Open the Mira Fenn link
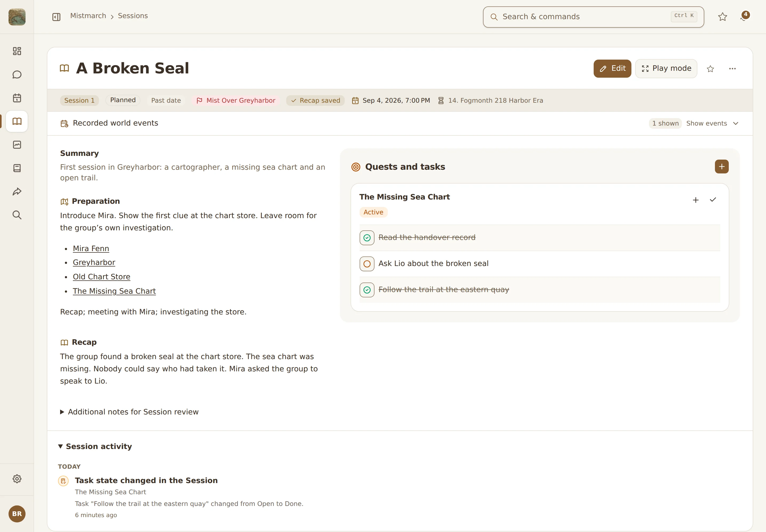The height and width of the screenshot is (532, 766). coord(91,249)
